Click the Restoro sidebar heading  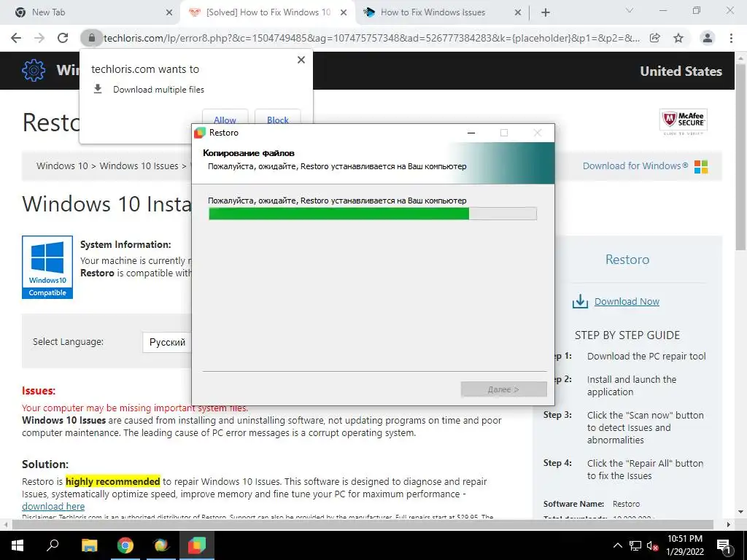pos(627,260)
